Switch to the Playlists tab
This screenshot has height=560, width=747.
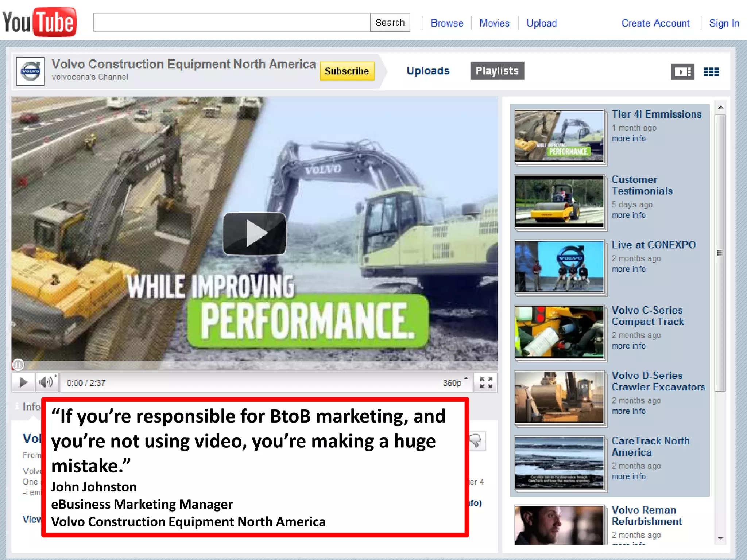pos(497,71)
